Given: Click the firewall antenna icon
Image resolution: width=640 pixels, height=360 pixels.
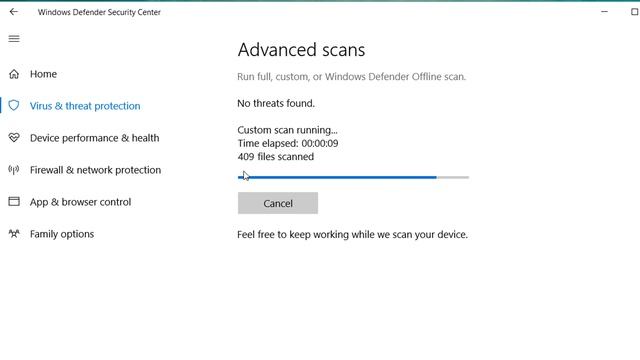Looking at the screenshot, I should pos(14,170).
